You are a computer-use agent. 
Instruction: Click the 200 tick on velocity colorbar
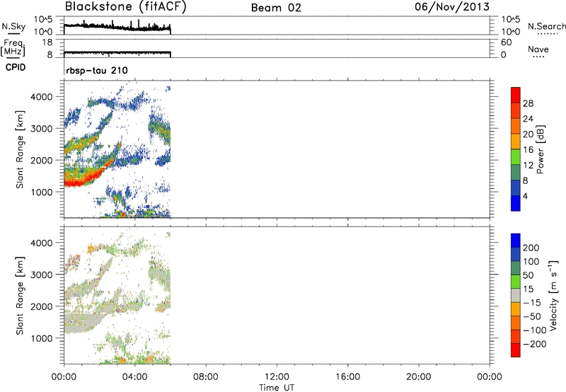click(531, 248)
